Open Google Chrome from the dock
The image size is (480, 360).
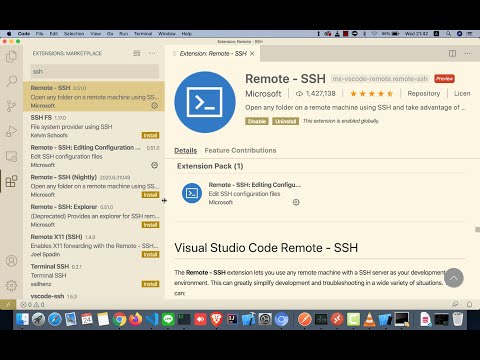(119, 319)
